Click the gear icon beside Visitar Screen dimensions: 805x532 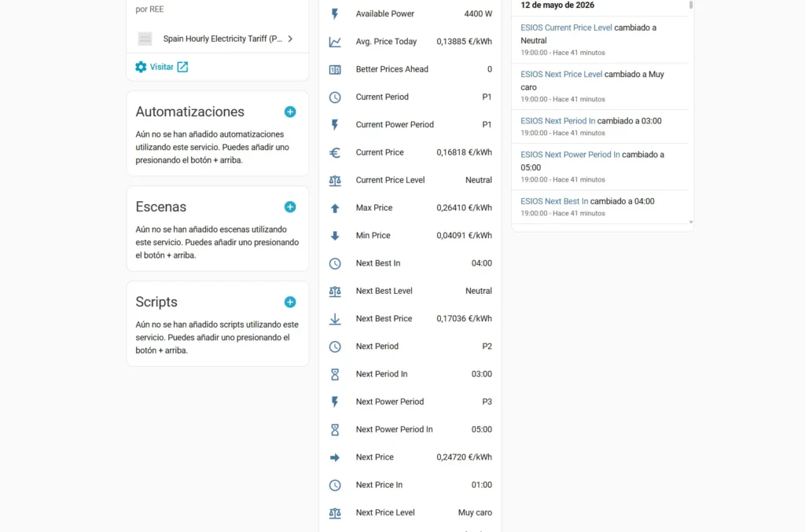(141, 67)
